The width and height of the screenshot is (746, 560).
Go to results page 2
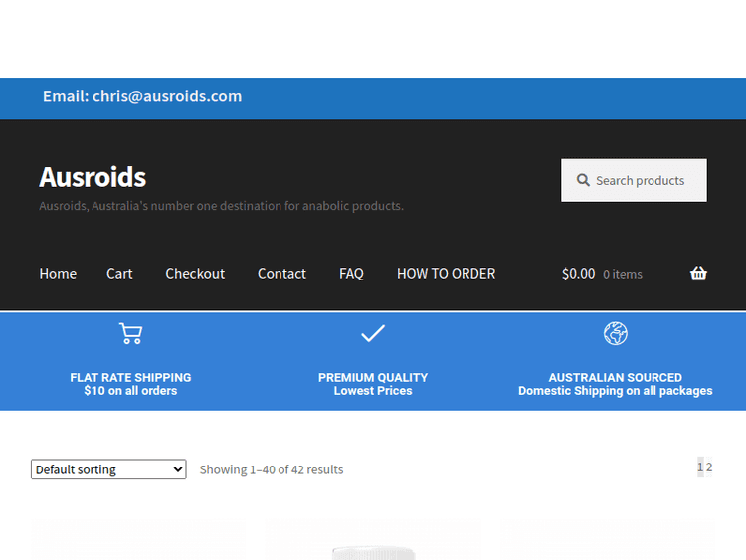[709, 467]
